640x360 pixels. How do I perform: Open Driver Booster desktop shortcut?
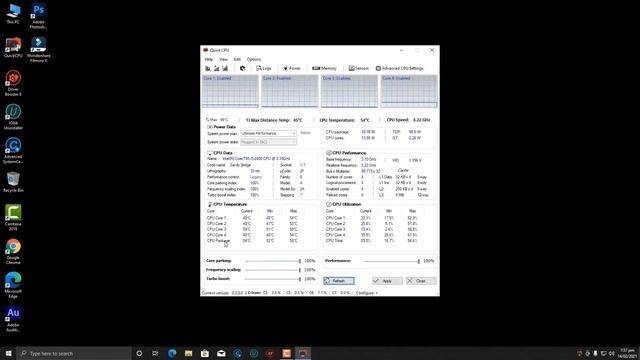click(x=13, y=83)
